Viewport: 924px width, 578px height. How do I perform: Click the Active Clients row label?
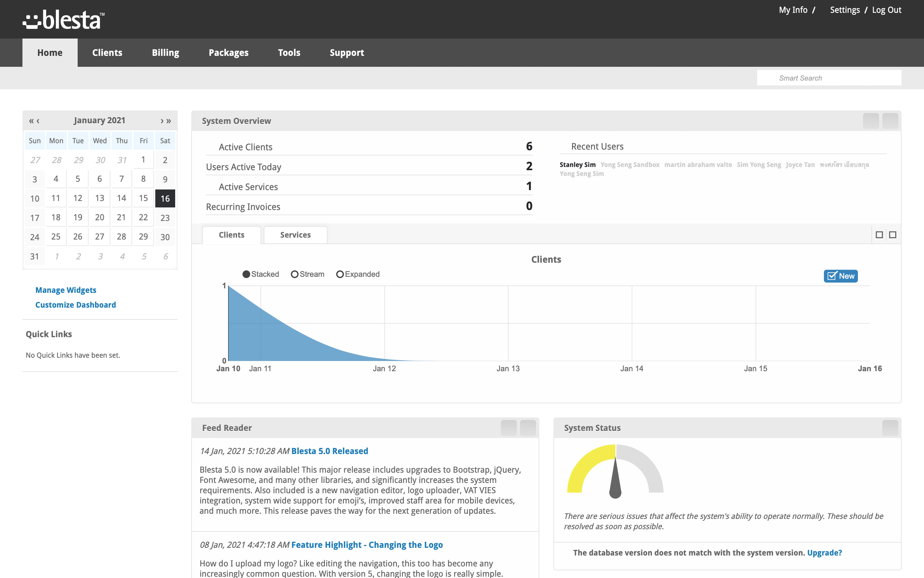point(245,147)
